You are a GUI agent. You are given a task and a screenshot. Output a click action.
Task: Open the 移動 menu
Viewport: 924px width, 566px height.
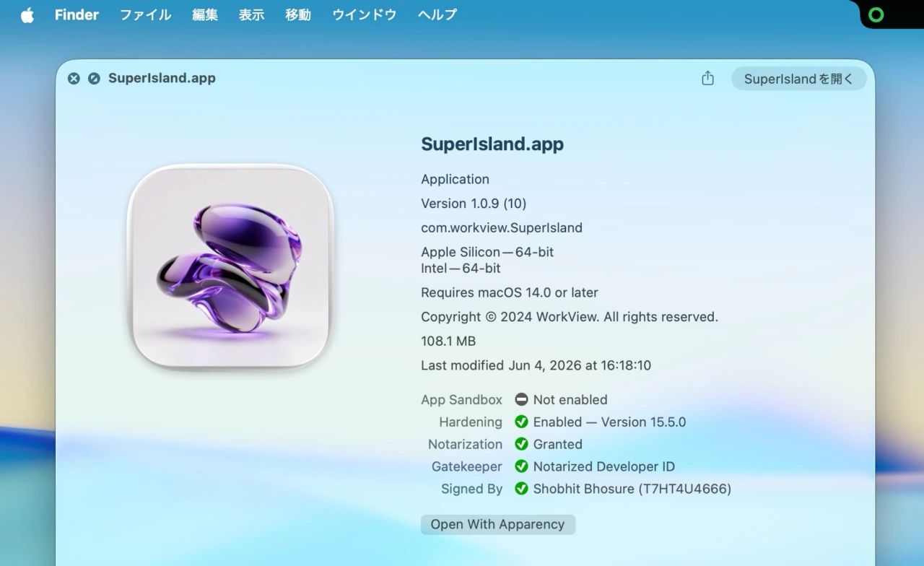298,14
